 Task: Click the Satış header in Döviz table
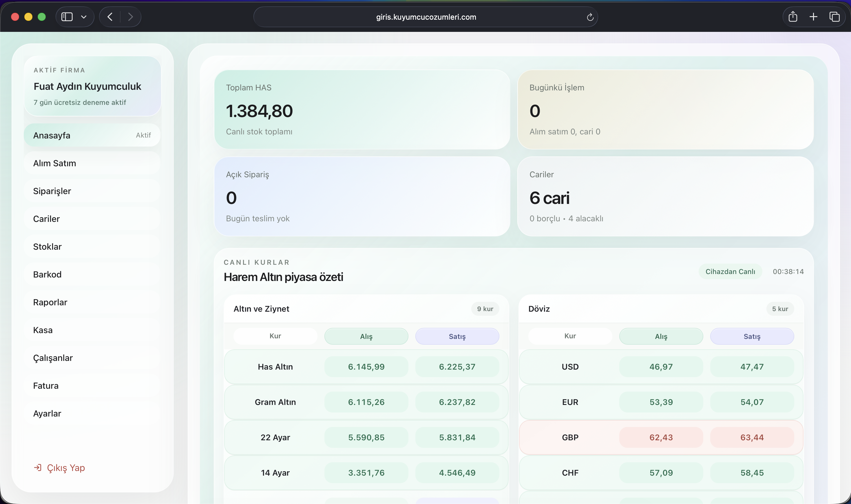coord(752,336)
